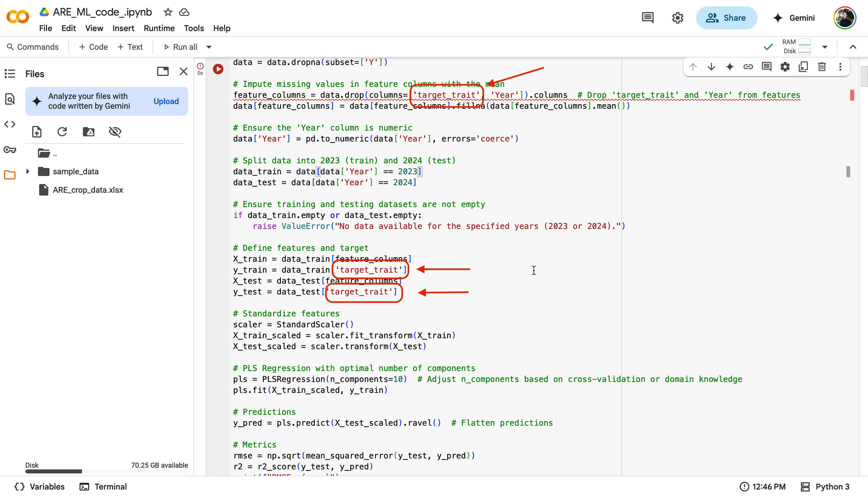Open files pane in a new tab
The height and width of the screenshot is (497, 868).
coord(163,71)
